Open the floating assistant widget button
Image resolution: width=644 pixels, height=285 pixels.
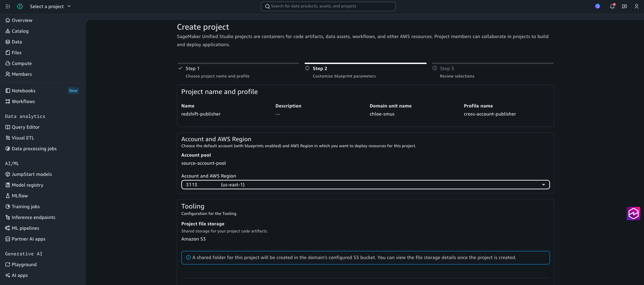pos(634,214)
